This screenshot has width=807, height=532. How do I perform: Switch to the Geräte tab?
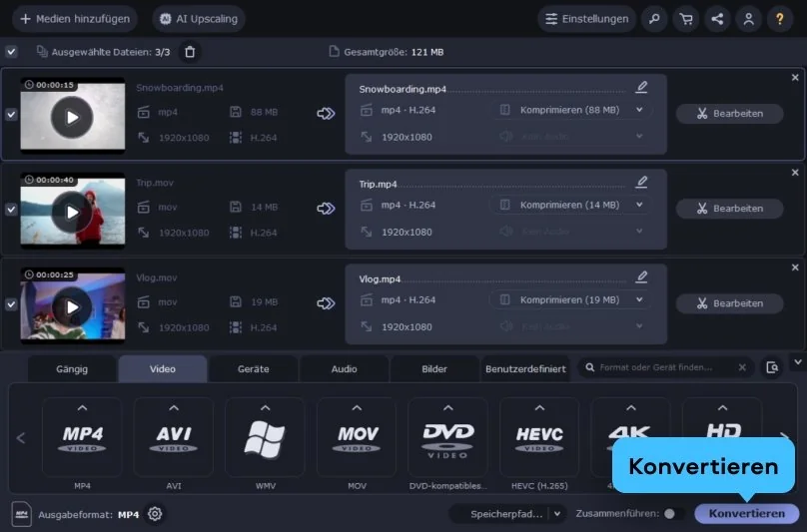point(254,369)
